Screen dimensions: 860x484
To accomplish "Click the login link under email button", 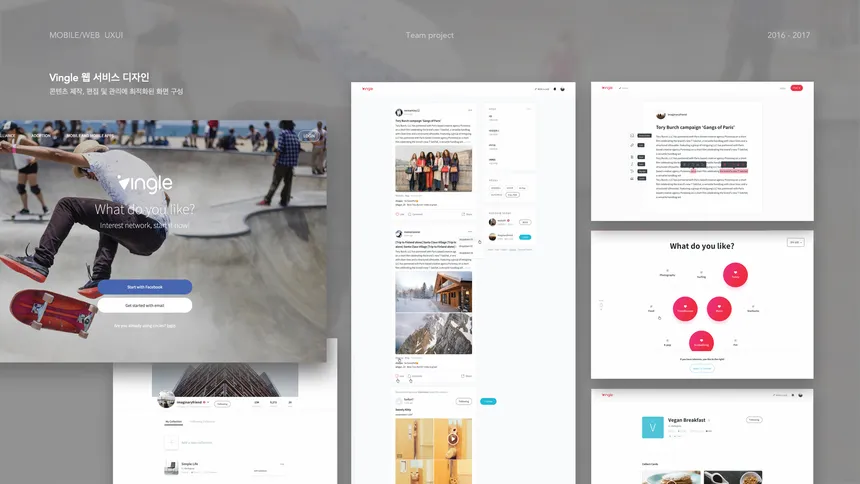I will [x=171, y=326].
